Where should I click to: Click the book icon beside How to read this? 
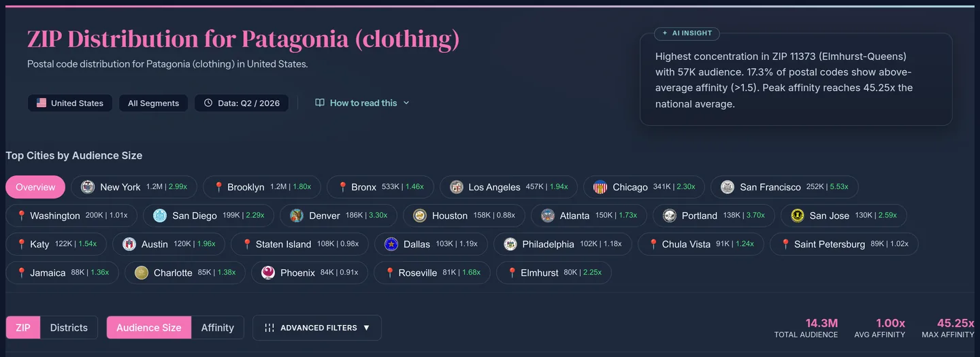click(x=320, y=103)
